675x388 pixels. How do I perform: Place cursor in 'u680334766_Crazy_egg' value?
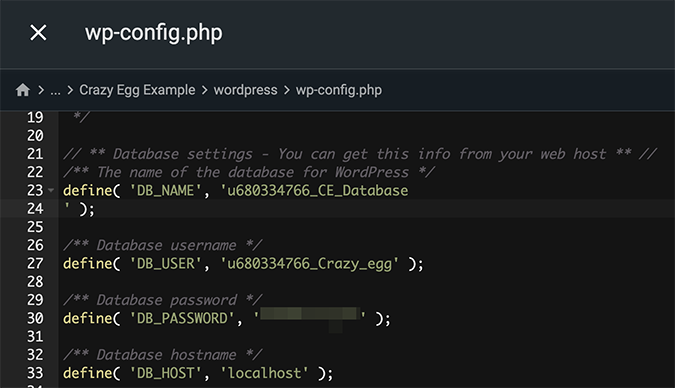310,264
